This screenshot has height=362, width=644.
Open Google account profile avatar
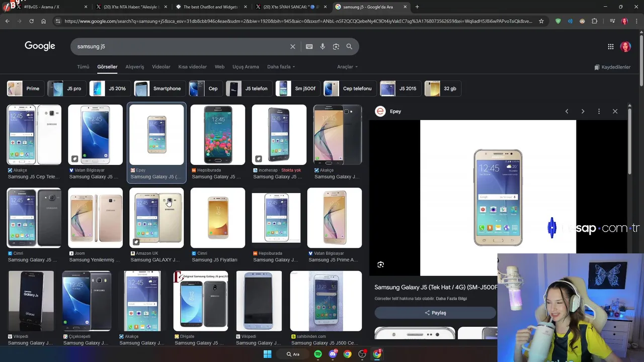[625, 47]
